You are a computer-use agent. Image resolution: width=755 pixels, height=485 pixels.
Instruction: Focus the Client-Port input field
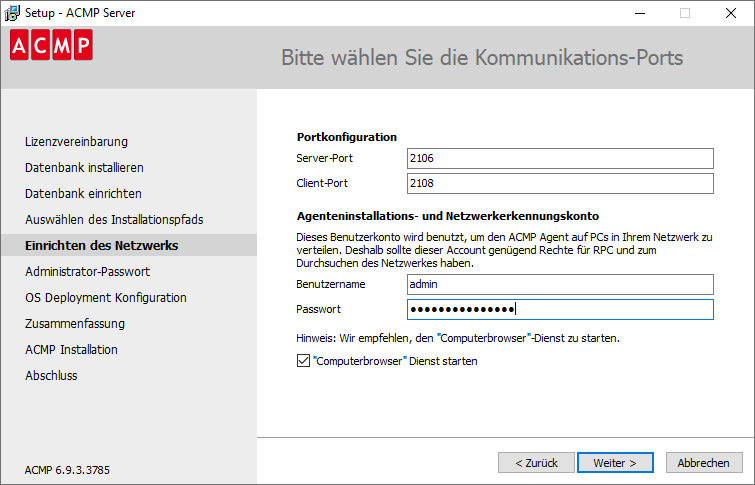560,184
